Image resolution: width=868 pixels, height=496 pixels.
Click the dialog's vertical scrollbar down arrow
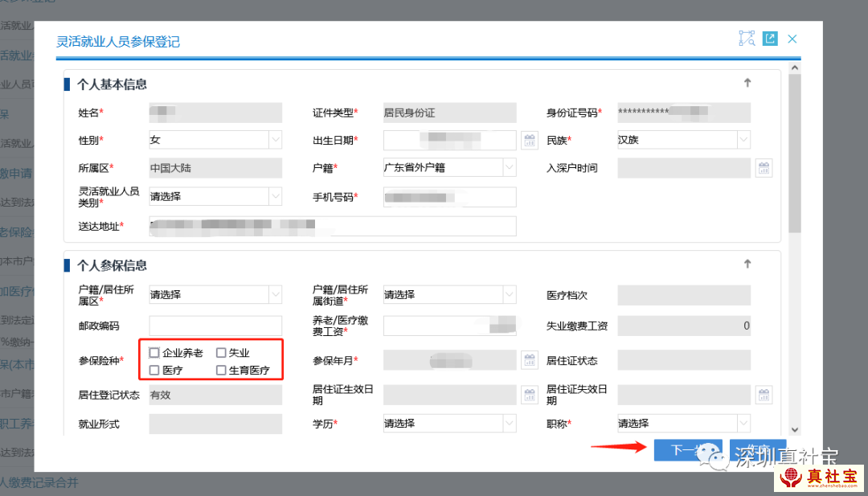point(795,430)
